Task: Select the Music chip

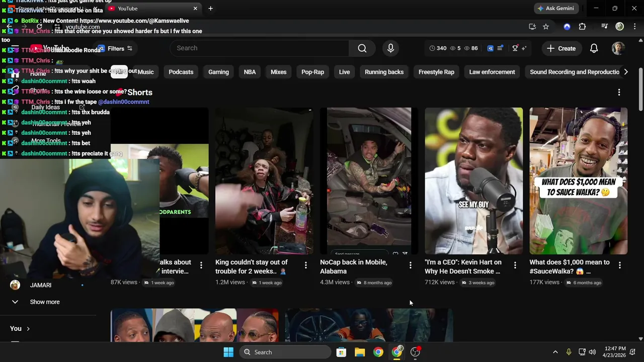Action: [x=145, y=72]
